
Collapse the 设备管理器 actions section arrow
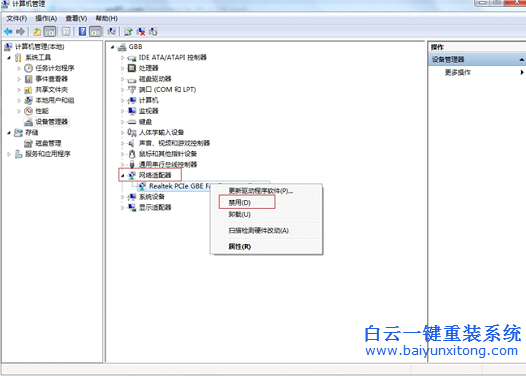(x=522, y=60)
